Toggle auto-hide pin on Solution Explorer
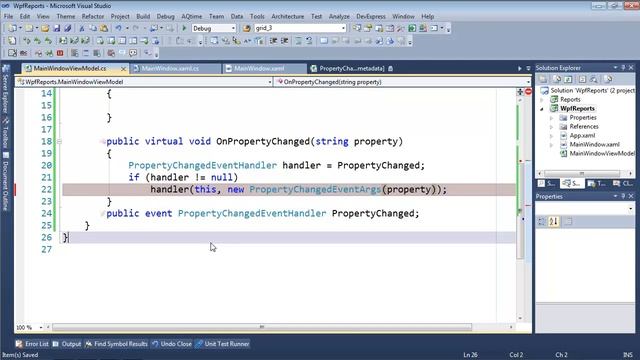This screenshot has height=360, width=640. 623,68
